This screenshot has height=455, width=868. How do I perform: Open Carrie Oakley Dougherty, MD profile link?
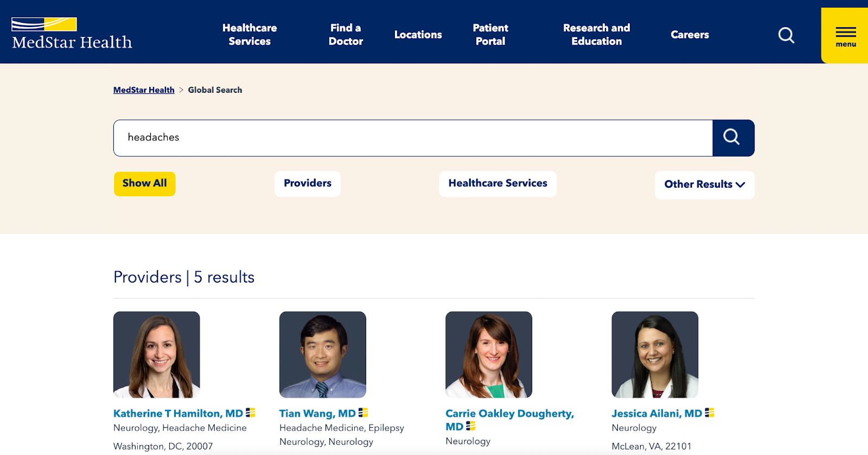coord(509,420)
